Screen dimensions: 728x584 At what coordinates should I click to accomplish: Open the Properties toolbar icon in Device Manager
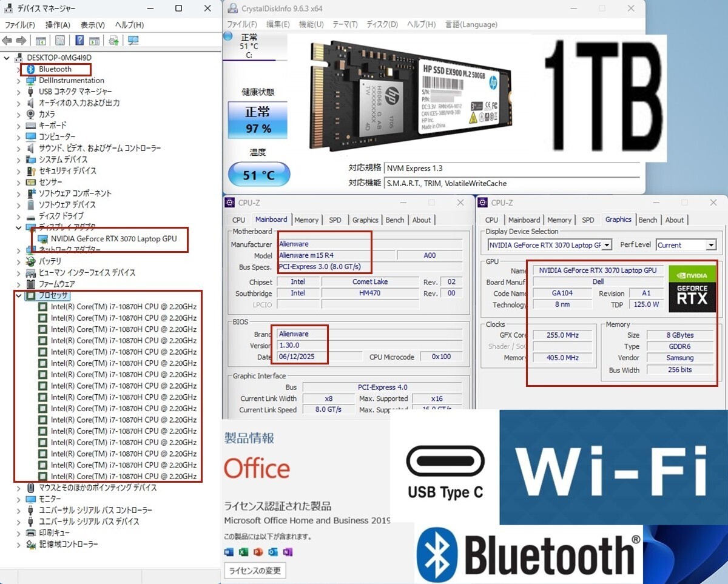tap(60, 41)
